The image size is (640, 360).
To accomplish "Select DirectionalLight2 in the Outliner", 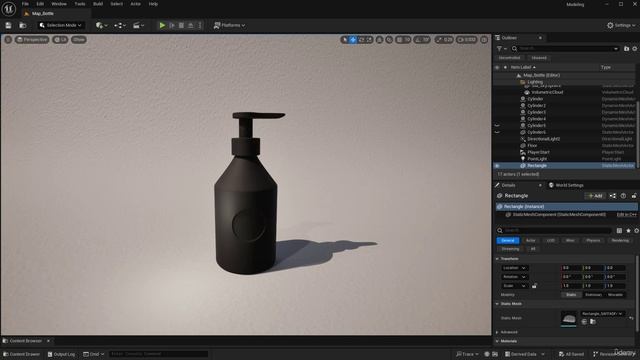I will point(543,139).
